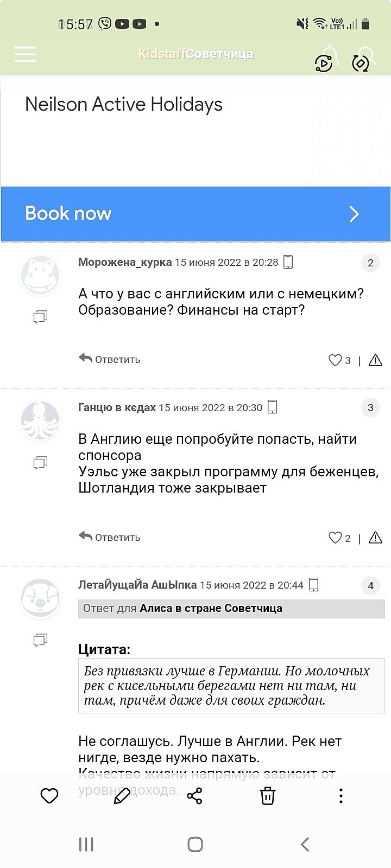The image size is (391, 868).
Task: Tap the pencil edit icon
Action: click(x=122, y=796)
